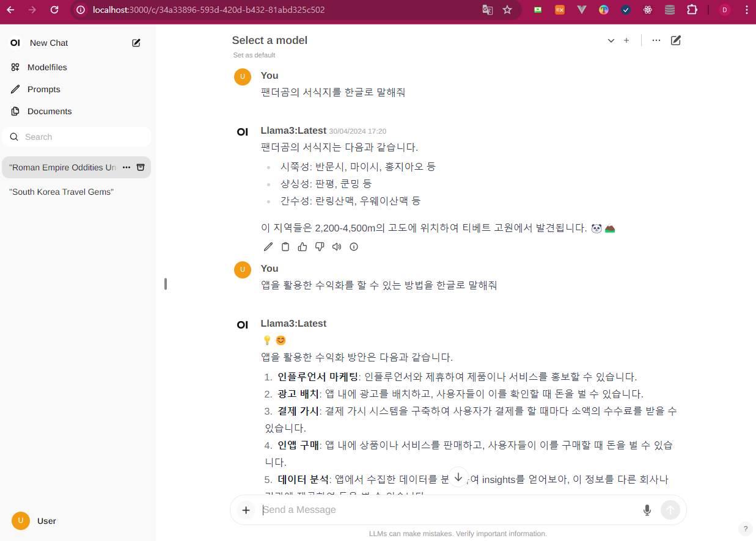Give thumbs down to first response
756x541 pixels.
pyautogui.click(x=320, y=247)
